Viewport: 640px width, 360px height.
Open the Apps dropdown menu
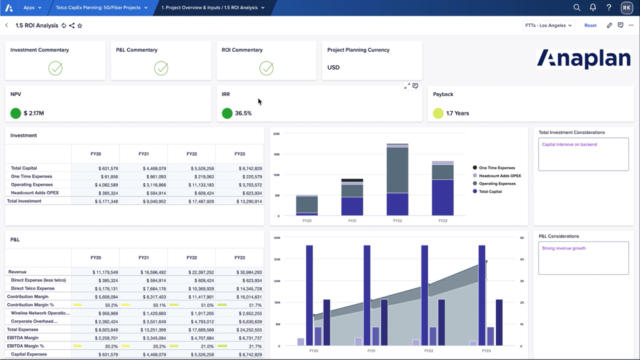[32, 8]
